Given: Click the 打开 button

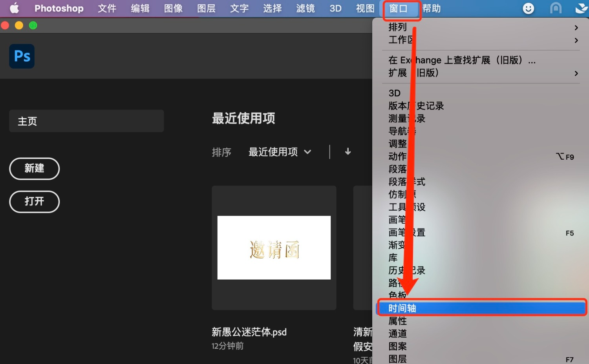Looking at the screenshot, I should (x=35, y=202).
